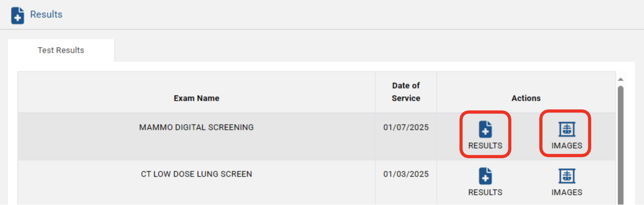This screenshot has width=644, height=205.
Task: Open Results icon for CT Low Dose Lung Screen
Action: tap(485, 176)
